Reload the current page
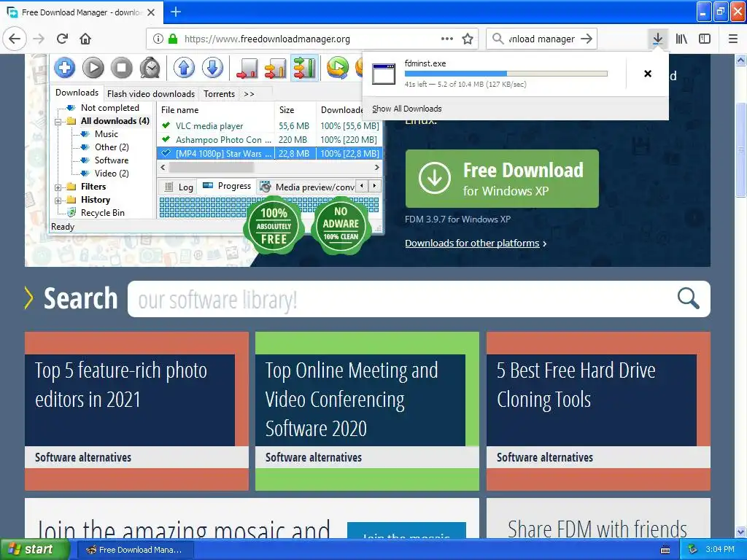The image size is (747, 560). coord(63,39)
